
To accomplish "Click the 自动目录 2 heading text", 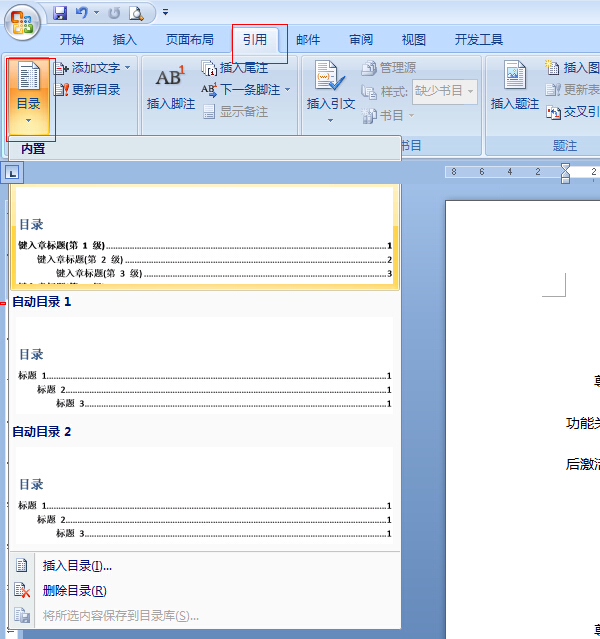I will (x=42, y=432).
